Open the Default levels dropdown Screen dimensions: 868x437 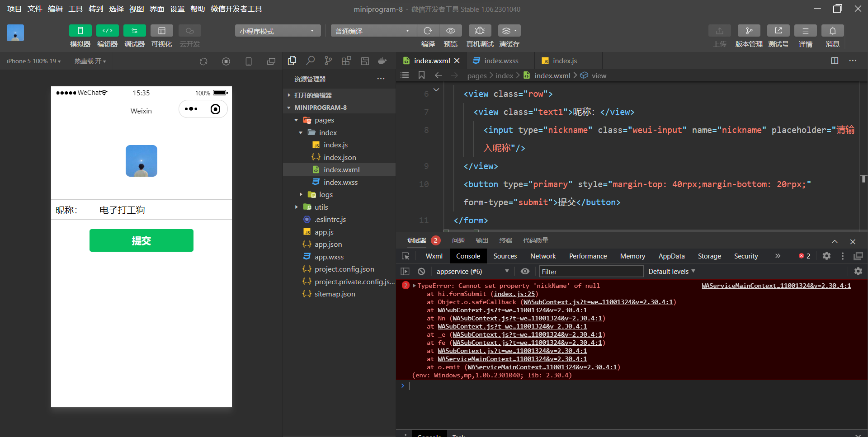(672, 271)
